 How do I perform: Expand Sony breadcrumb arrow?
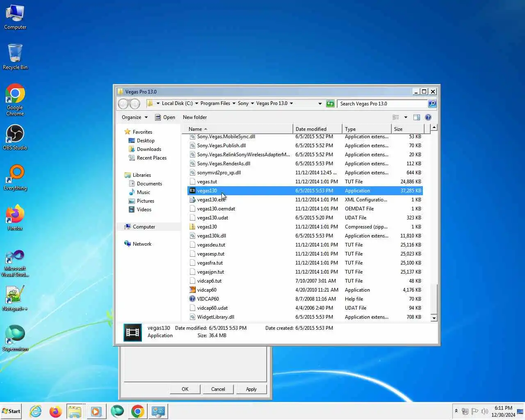coord(252,103)
